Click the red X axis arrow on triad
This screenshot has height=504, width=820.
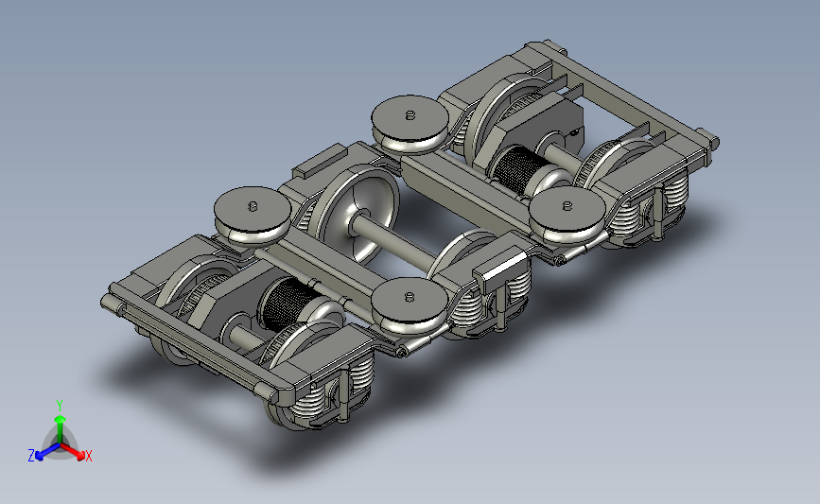tap(73, 451)
